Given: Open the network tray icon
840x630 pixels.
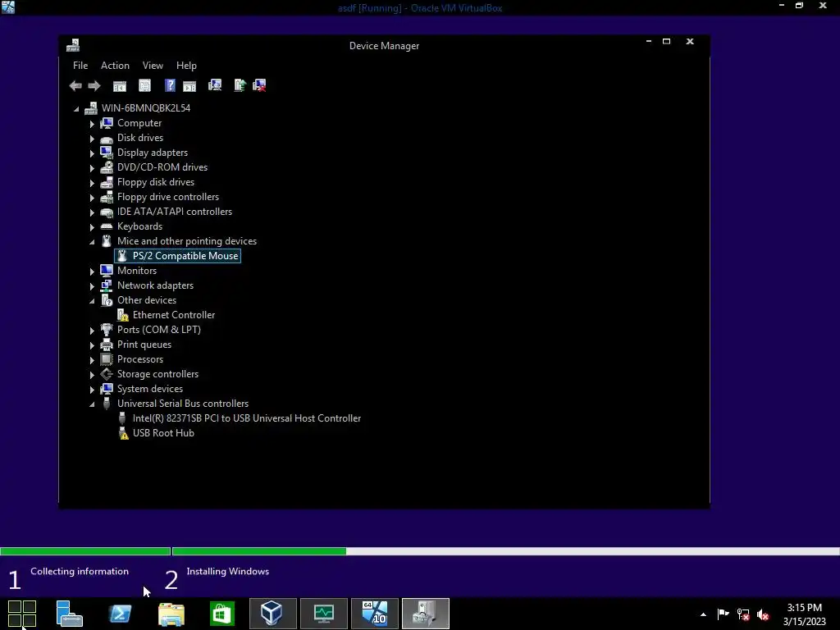Looking at the screenshot, I should [x=743, y=614].
